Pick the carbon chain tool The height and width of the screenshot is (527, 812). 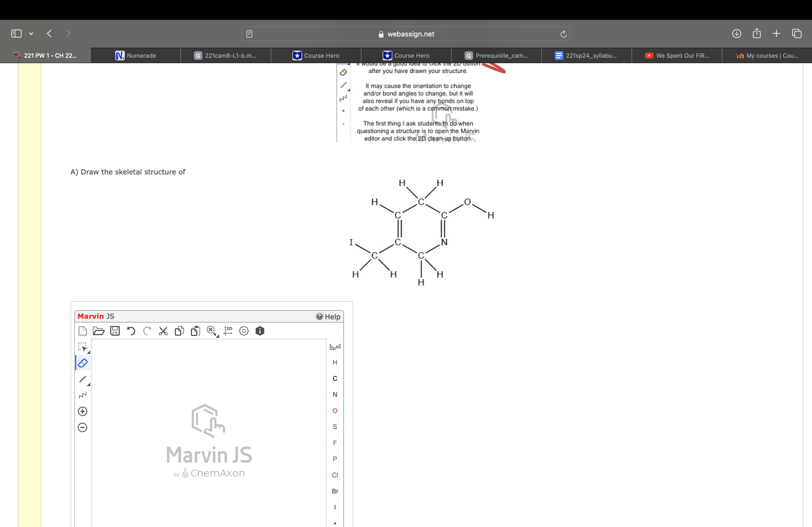point(82,395)
